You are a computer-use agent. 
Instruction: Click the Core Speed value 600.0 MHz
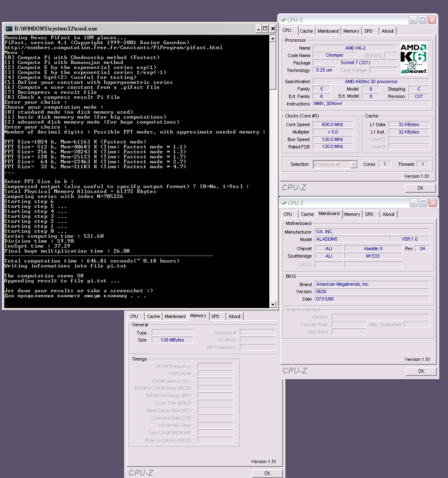click(333, 124)
